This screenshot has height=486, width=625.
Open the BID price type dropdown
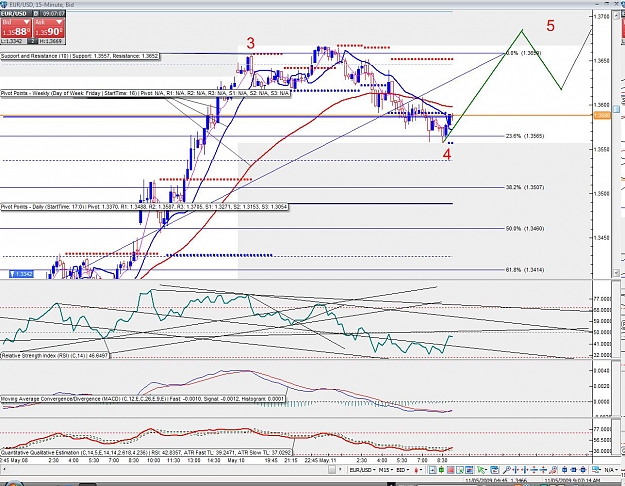(x=403, y=470)
